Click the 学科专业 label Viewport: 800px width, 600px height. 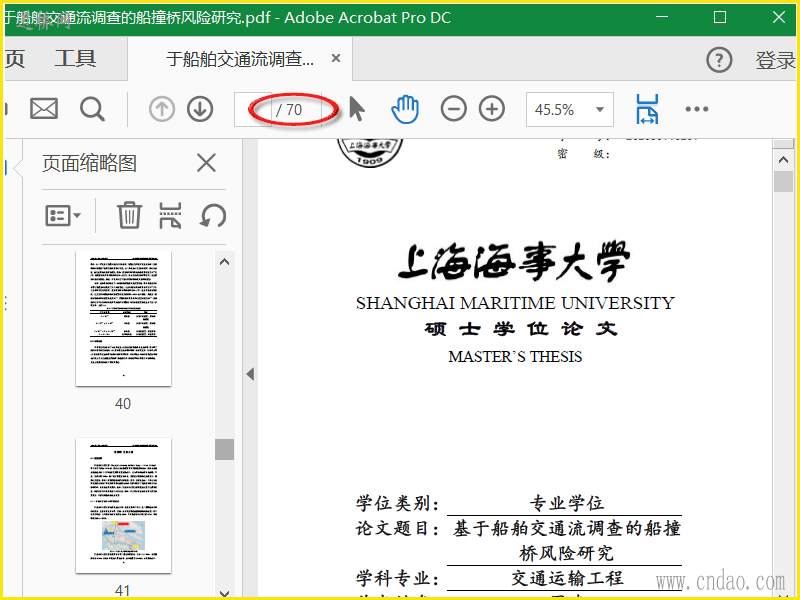(397, 578)
